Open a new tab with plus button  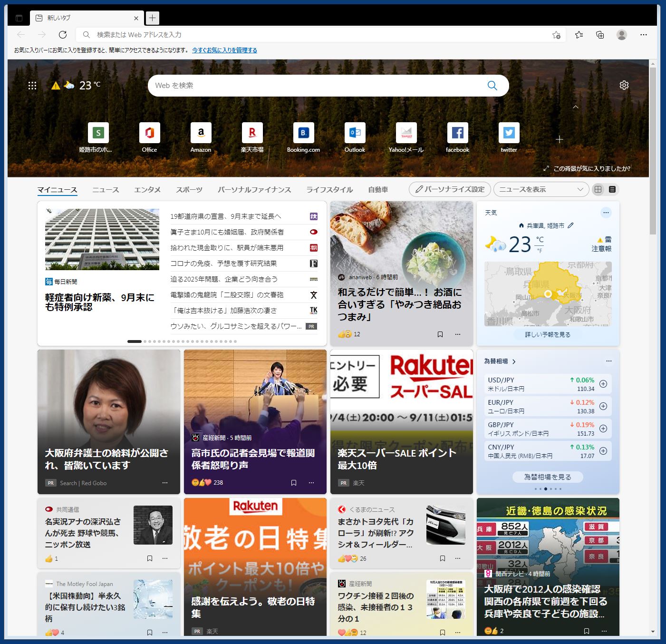(152, 18)
